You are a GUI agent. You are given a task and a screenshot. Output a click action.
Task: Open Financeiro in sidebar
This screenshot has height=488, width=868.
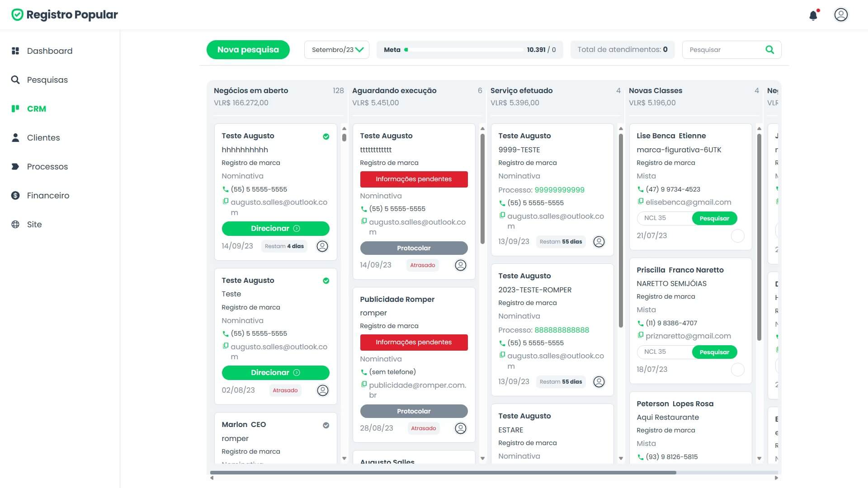tap(48, 196)
